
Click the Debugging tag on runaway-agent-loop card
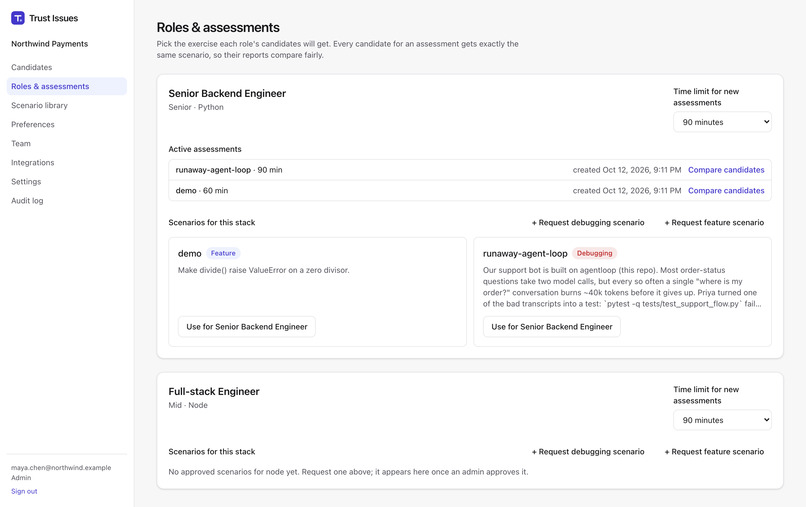click(x=594, y=253)
